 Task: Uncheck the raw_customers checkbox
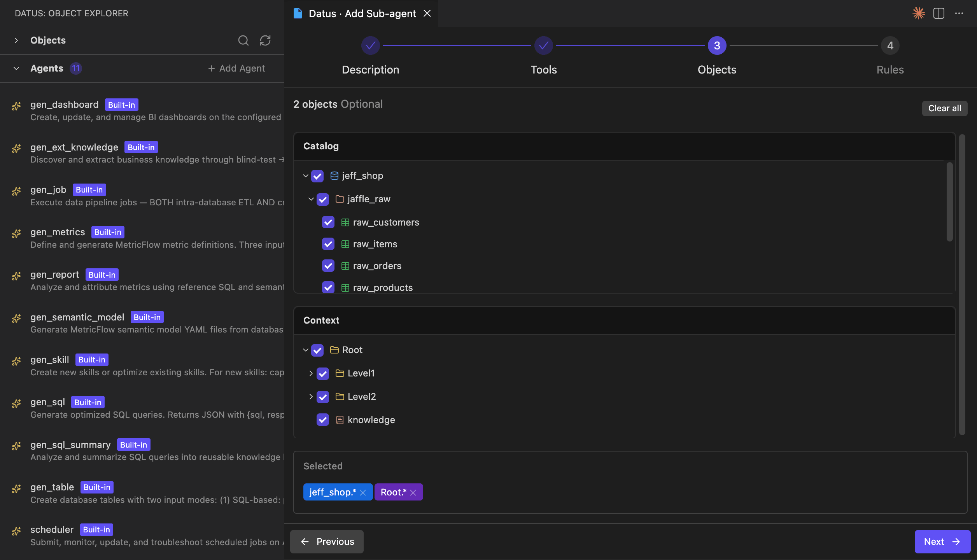pos(328,222)
